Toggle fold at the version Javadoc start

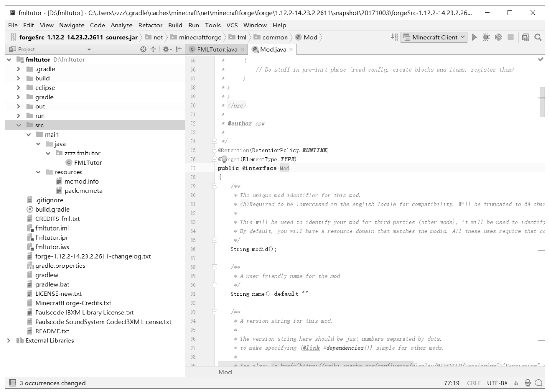215,312
